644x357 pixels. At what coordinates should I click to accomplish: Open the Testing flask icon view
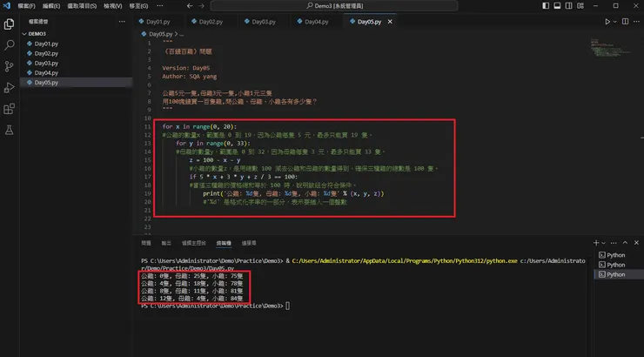(x=10, y=130)
